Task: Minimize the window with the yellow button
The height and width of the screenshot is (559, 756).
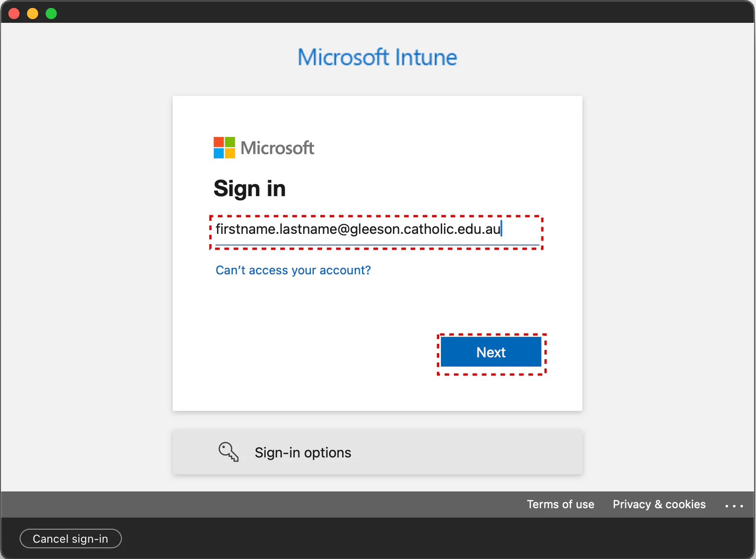Action: 33,14
